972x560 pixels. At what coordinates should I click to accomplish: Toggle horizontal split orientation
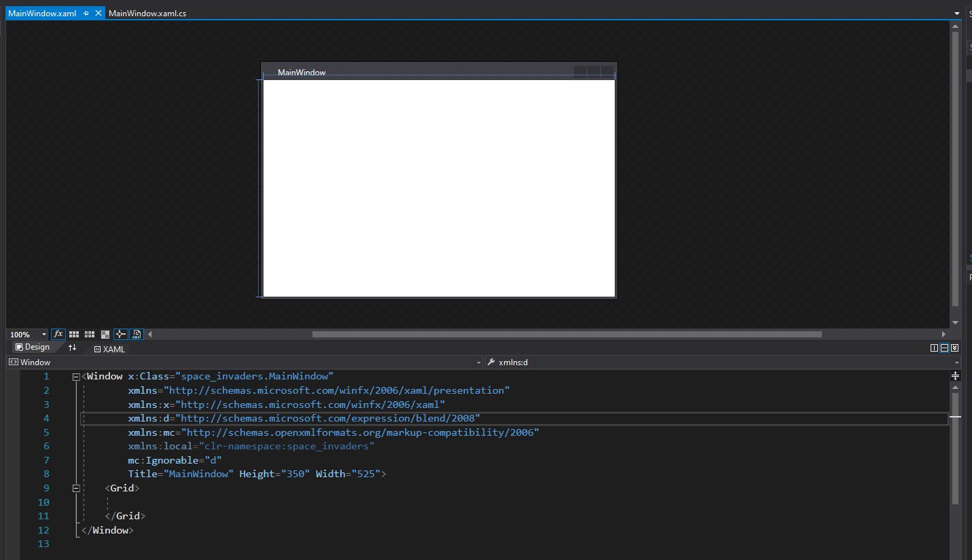(x=944, y=348)
